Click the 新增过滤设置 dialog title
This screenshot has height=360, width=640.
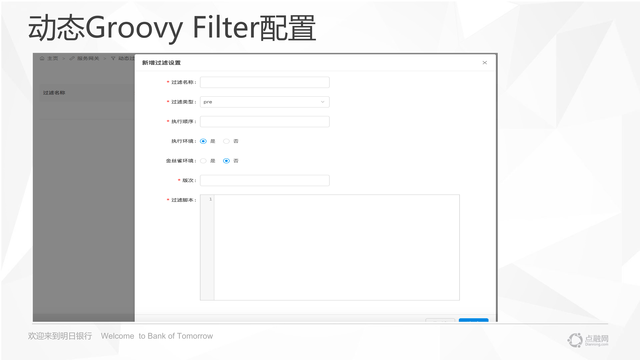161,62
